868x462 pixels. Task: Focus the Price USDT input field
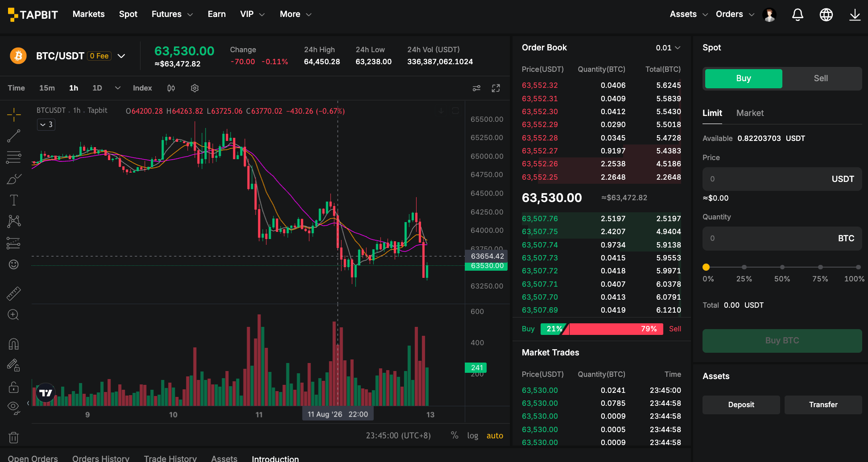(x=782, y=179)
